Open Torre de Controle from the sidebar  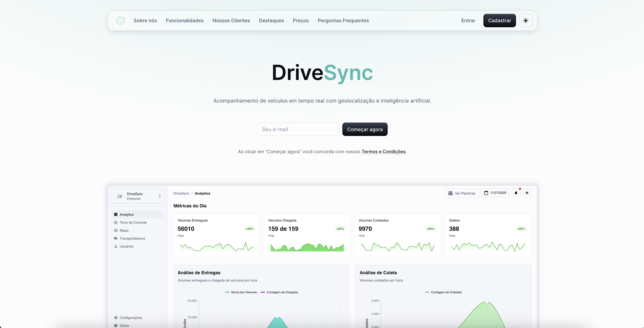click(x=133, y=223)
